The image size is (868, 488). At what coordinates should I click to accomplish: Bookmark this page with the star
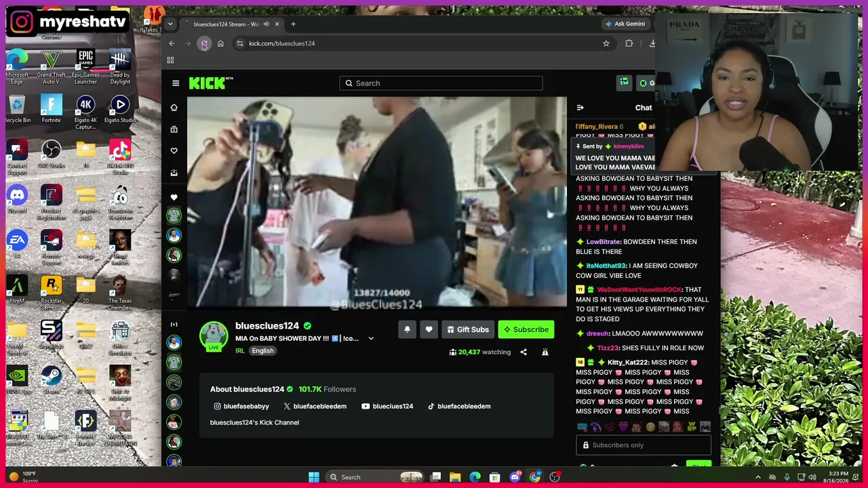click(606, 43)
